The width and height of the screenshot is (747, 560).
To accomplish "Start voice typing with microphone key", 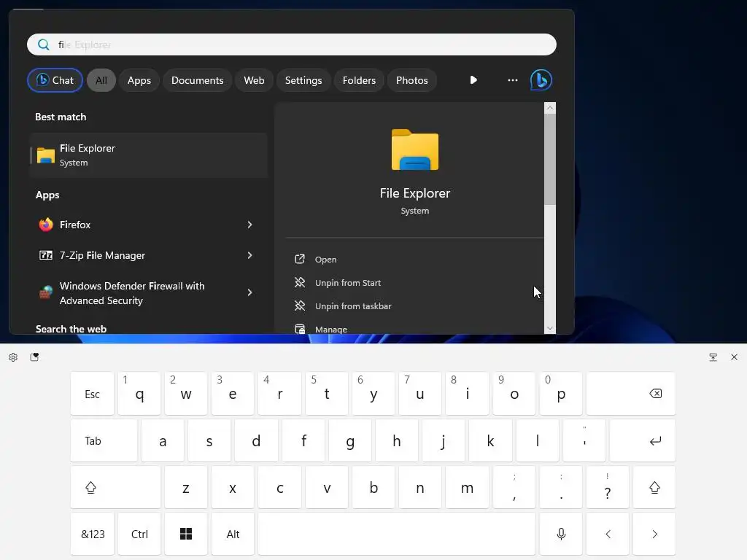I will pyautogui.click(x=561, y=534).
